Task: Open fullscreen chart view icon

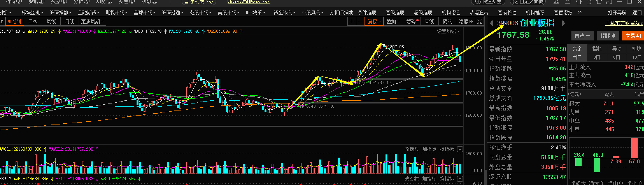Action: pos(479,22)
